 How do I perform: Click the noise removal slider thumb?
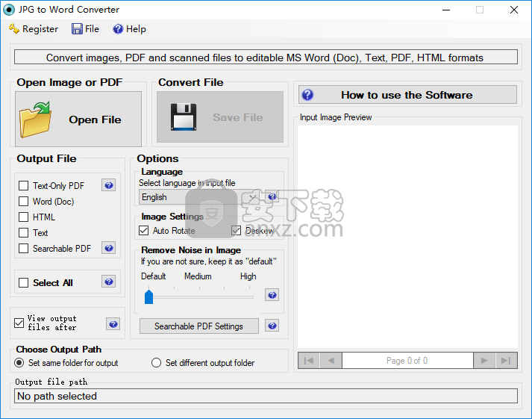tap(148, 297)
